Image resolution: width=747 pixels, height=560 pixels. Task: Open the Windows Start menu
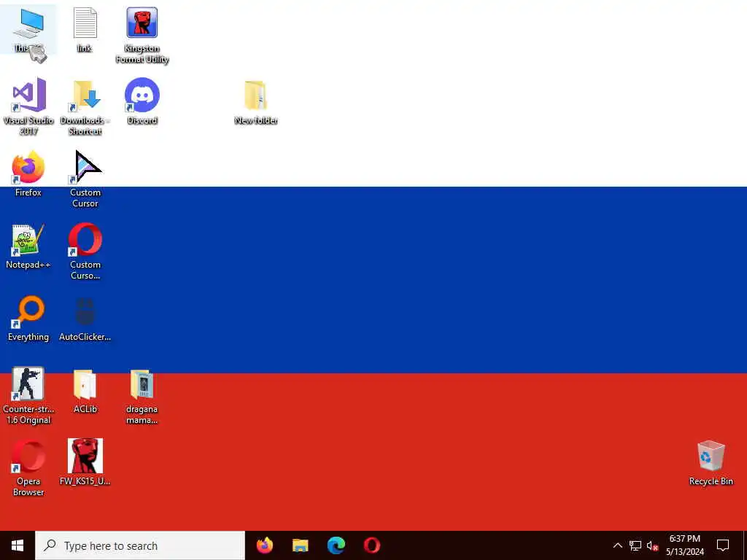point(18,545)
